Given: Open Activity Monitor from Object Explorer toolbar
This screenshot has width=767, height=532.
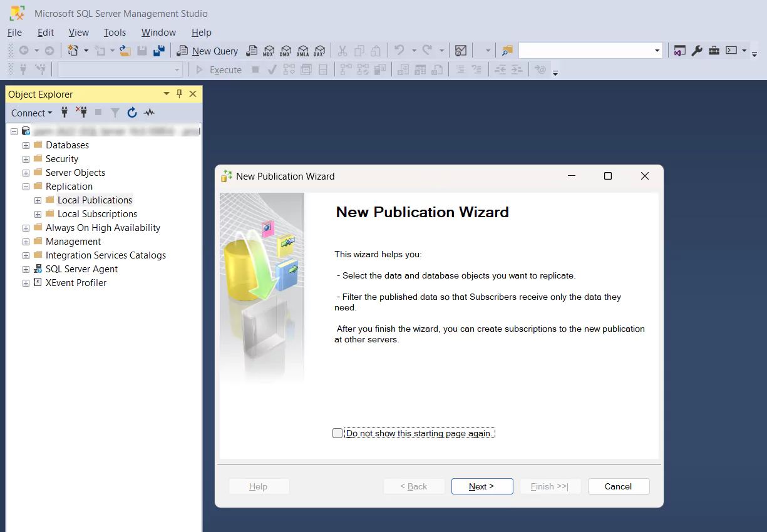Looking at the screenshot, I should (148, 113).
